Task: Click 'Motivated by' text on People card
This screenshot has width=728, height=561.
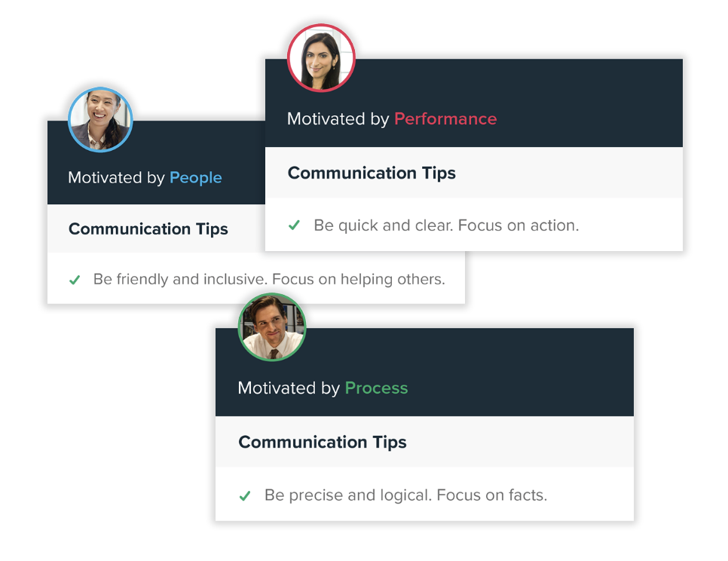Action: (116, 178)
